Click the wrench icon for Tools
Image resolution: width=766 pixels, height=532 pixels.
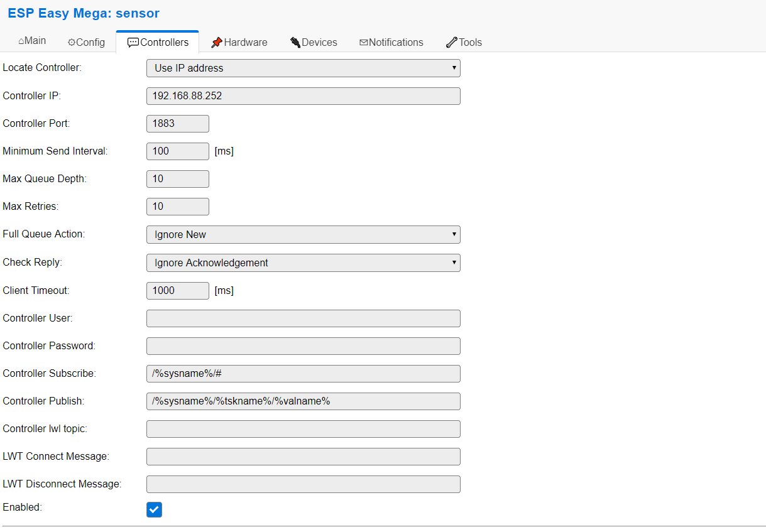tap(452, 42)
